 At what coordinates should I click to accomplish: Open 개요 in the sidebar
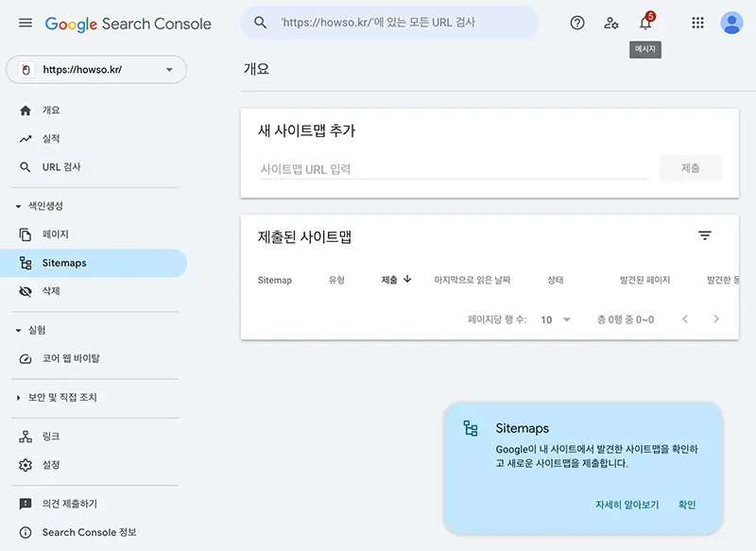click(94, 111)
